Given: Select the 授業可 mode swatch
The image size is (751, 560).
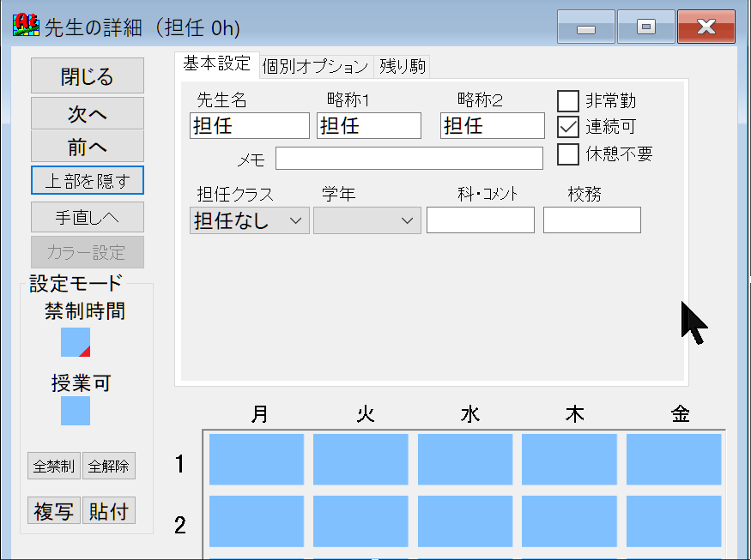Looking at the screenshot, I should point(76,411).
